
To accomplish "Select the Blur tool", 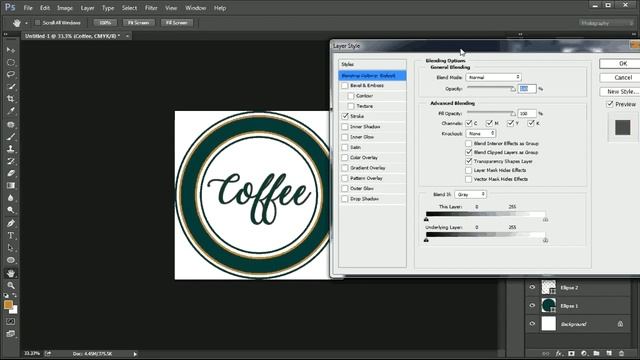I will [11, 198].
